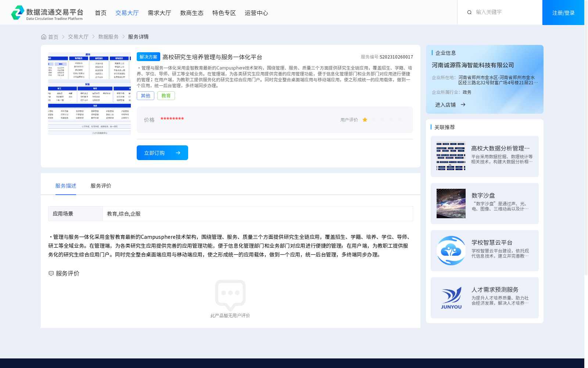Screen dimensions: 588x368
Task: Open the product preview image
Action: 89,93
